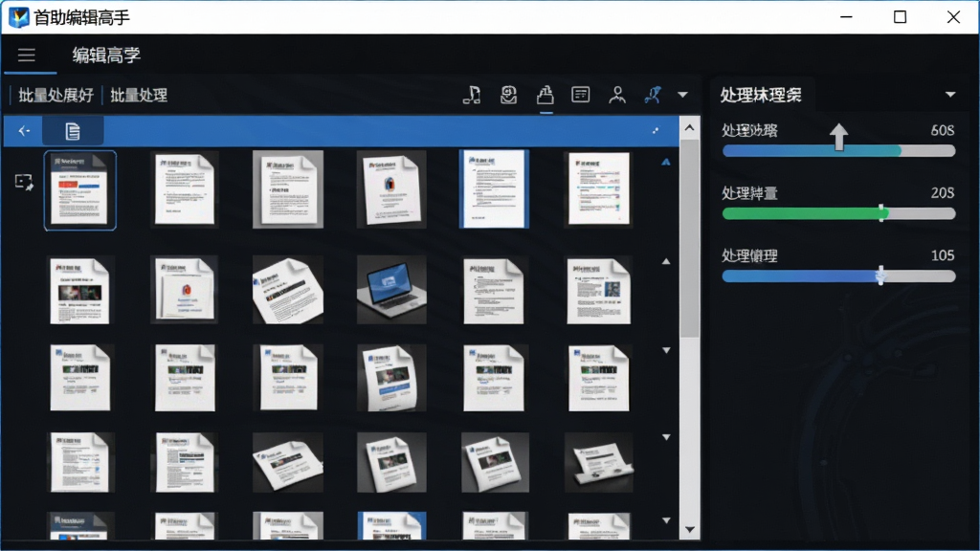
Task: Select fourth thumbnail in fourth row
Action: tap(391, 462)
